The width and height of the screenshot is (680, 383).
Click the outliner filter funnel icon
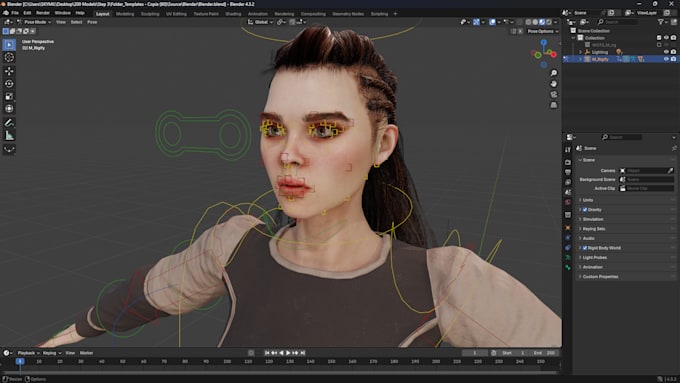660,22
